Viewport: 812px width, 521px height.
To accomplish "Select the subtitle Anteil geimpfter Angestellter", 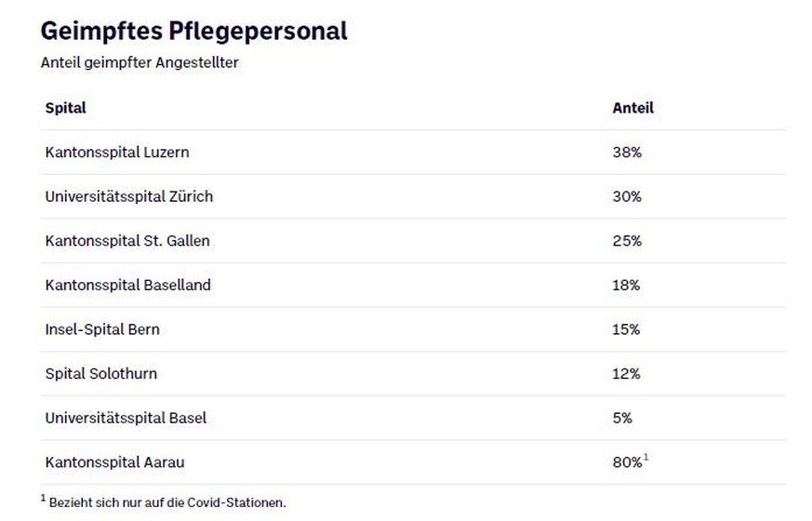I will [x=140, y=63].
